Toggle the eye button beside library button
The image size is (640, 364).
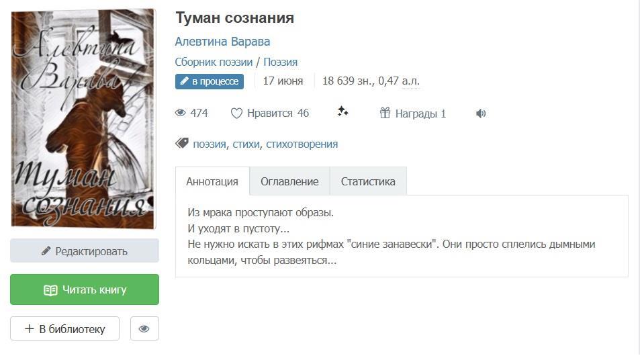point(144,328)
